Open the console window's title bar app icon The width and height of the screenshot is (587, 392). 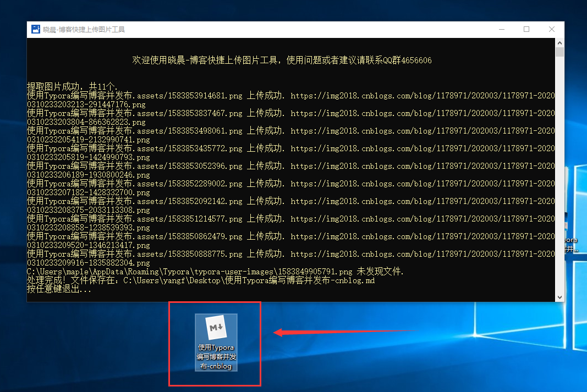36,29
